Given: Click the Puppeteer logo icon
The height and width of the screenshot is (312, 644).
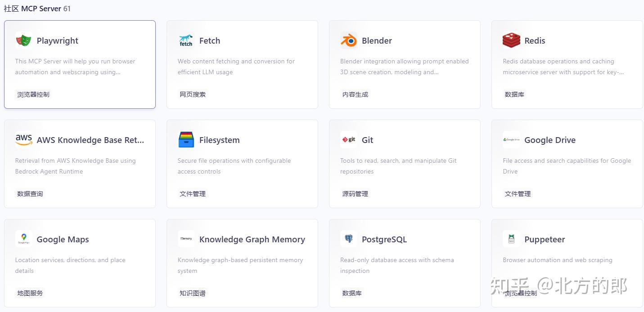Looking at the screenshot, I should pos(511,239).
